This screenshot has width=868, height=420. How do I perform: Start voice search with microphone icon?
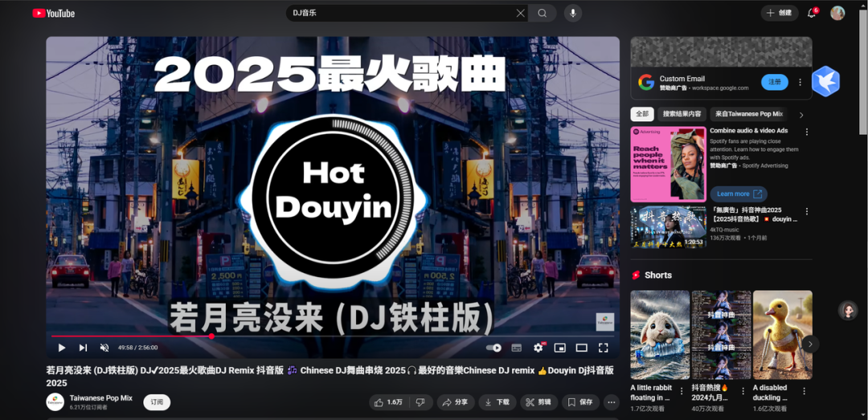(573, 14)
